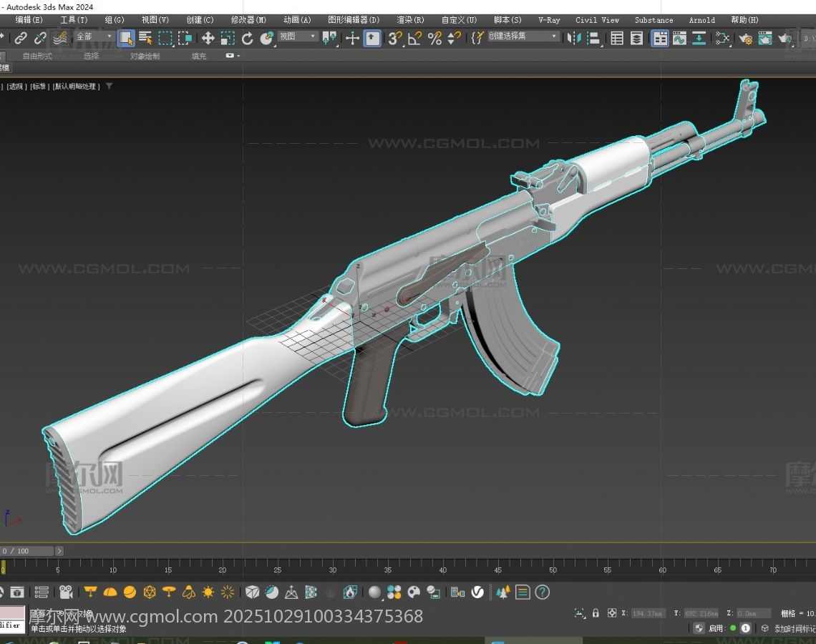This screenshot has height=644, width=816.
Task: Toggle the 3D Snaps button
Action: [x=394, y=39]
